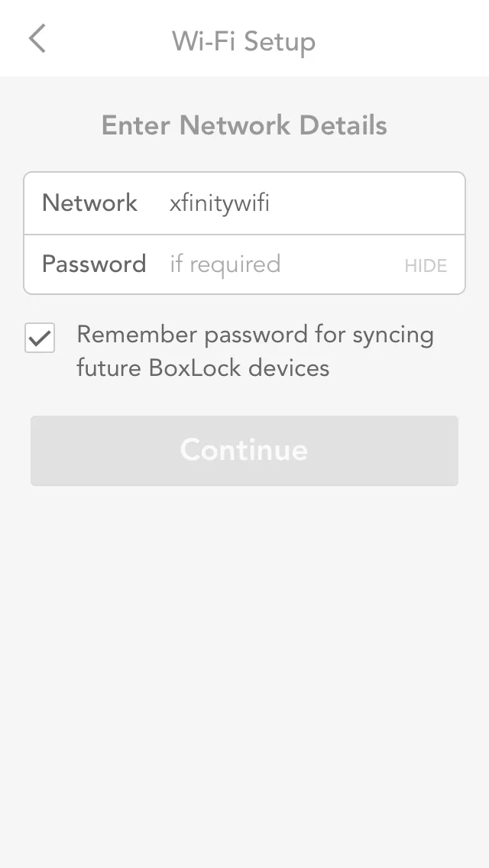The width and height of the screenshot is (489, 868).
Task: Toggle HIDE to reveal the password text
Action: (x=426, y=265)
